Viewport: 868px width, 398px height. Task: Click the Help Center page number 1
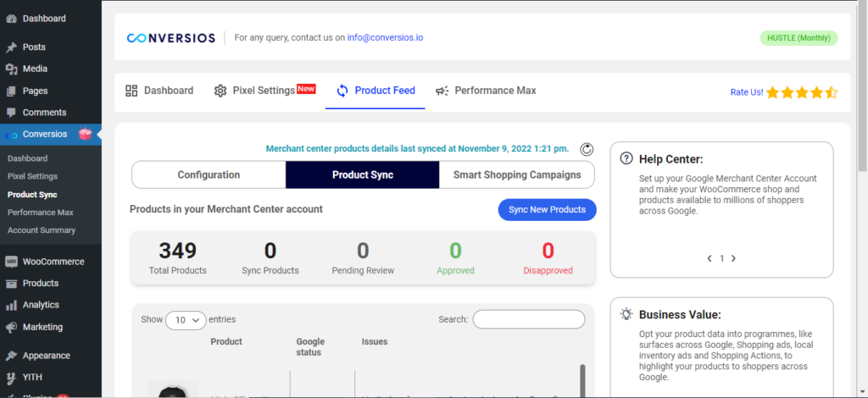point(722,258)
